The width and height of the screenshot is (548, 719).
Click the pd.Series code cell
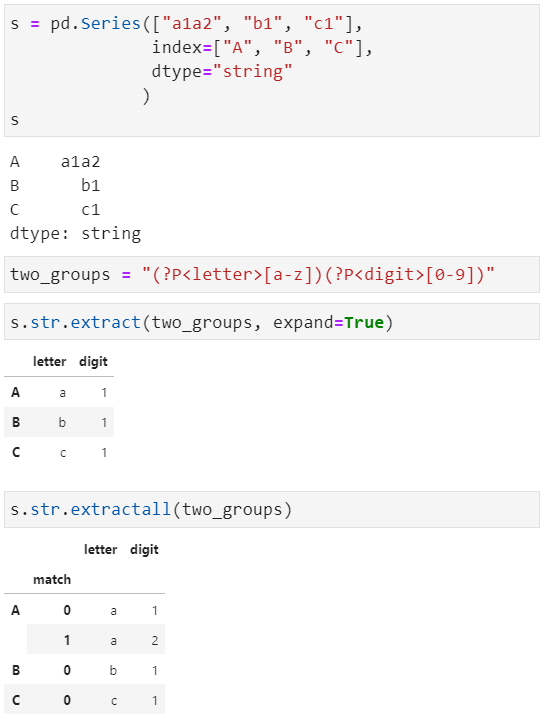272,71
